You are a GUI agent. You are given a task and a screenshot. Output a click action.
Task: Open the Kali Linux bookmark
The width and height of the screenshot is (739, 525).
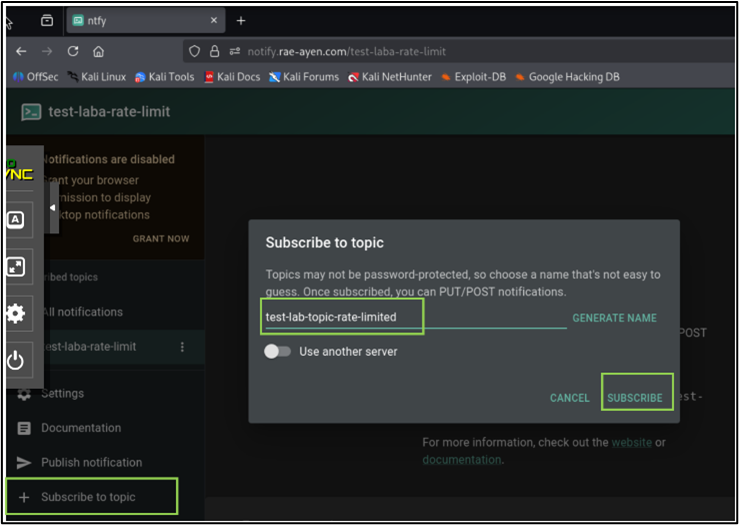(x=97, y=77)
